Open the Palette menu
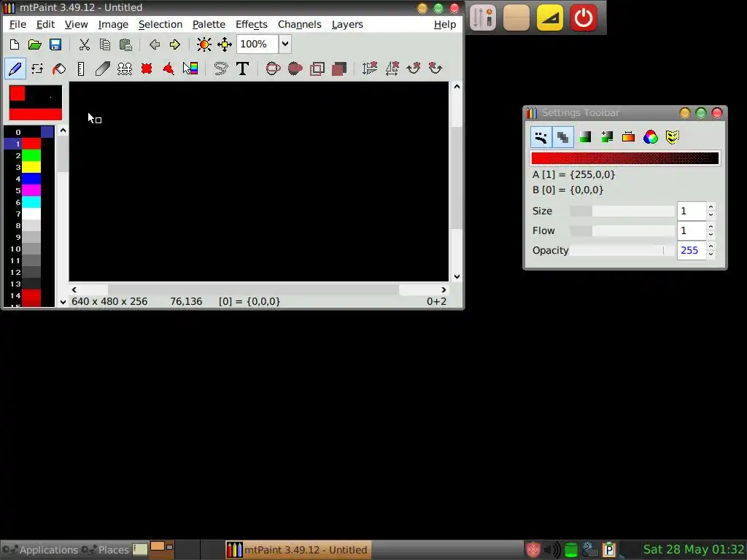Screen dimensions: 747x560 (x=209, y=24)
